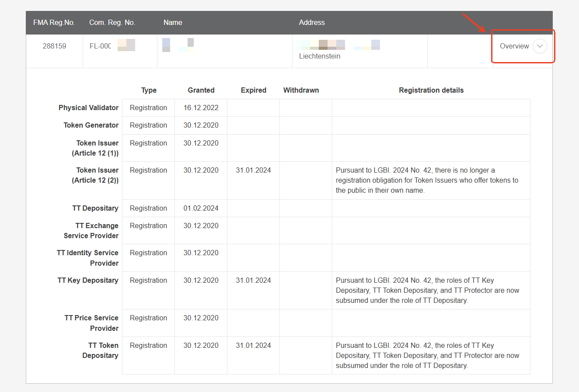Click the TT Identity Service Provider label

click(87, 258)
